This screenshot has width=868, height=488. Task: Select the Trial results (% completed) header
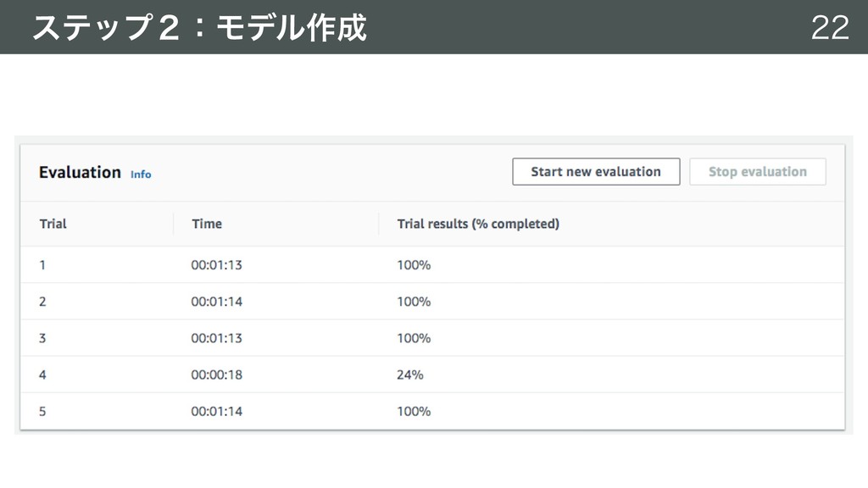(x=478, y=224)
